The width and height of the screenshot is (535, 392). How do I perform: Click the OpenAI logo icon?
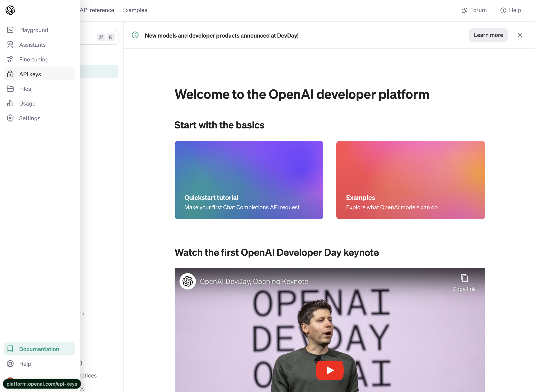[10, 10]
